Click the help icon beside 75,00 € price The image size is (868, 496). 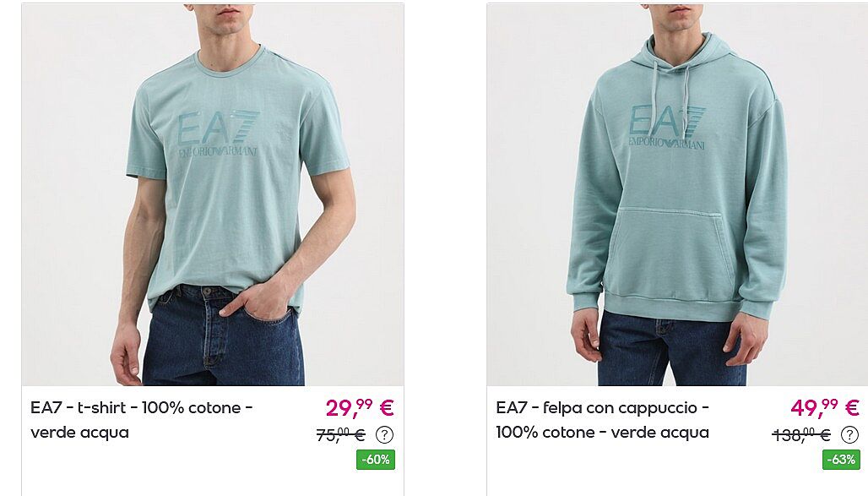click(384, 435)
